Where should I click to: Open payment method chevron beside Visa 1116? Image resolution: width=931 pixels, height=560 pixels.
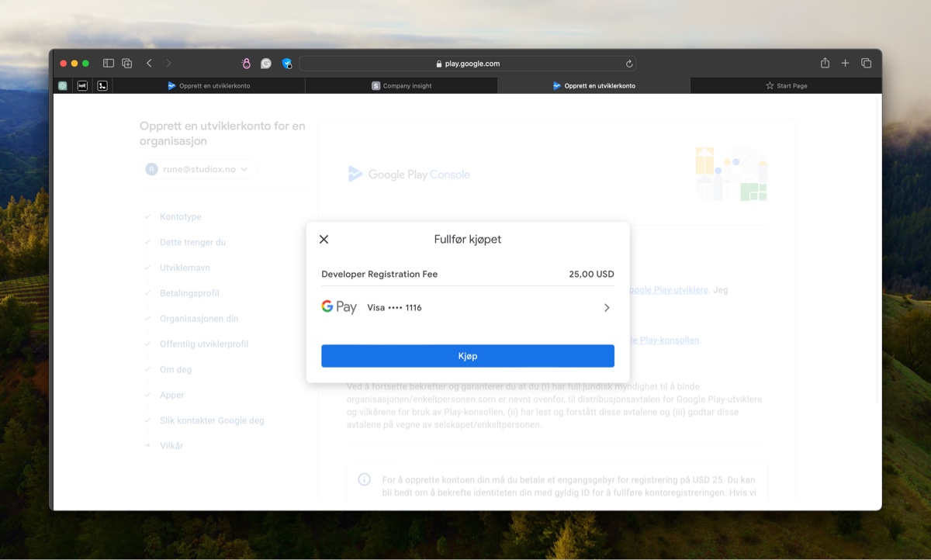point(607,308)
